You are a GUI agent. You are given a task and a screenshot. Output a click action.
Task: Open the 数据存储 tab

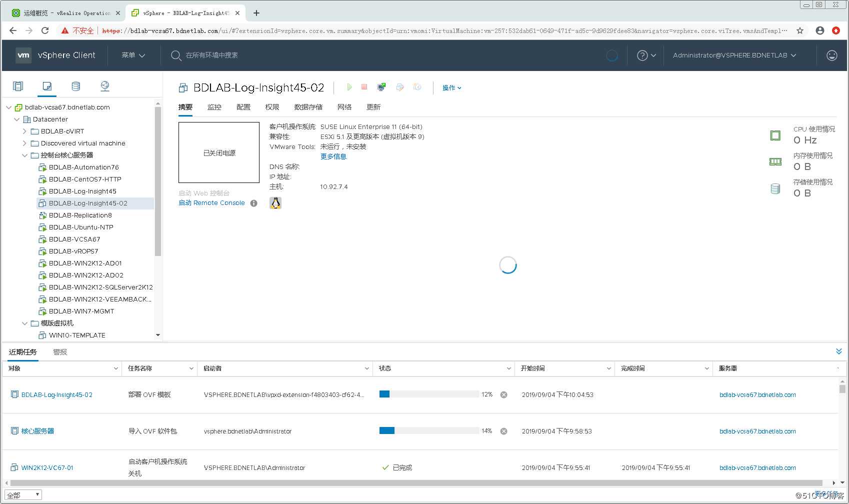pyautogui.click(x=308, y=107)
